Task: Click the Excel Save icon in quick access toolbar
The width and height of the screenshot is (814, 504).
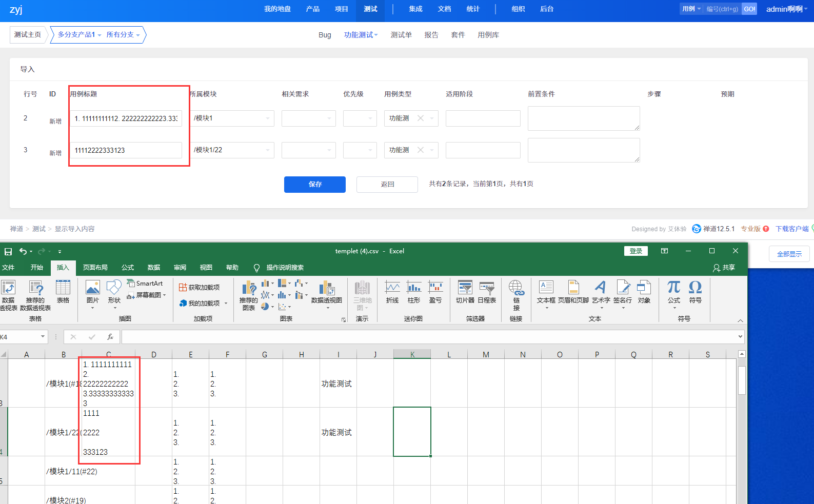Action: point(8,251)
